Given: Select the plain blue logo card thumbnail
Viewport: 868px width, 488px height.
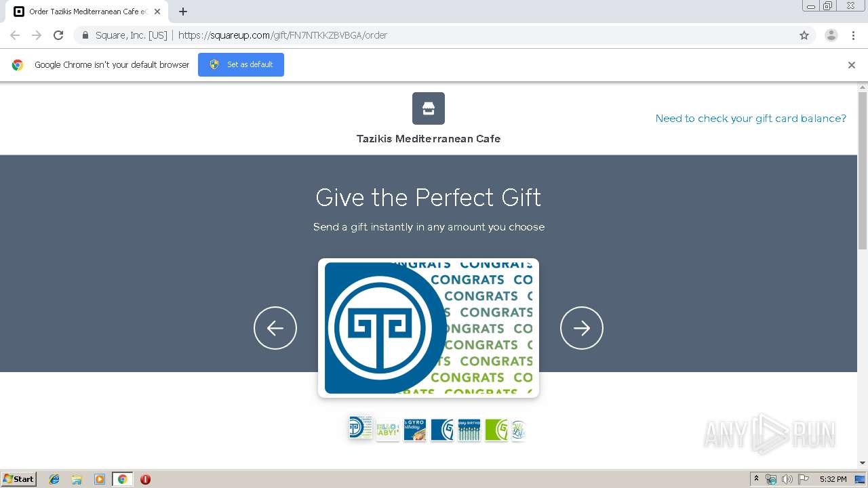Looking at the screenshot, I should tap(442, 430).
